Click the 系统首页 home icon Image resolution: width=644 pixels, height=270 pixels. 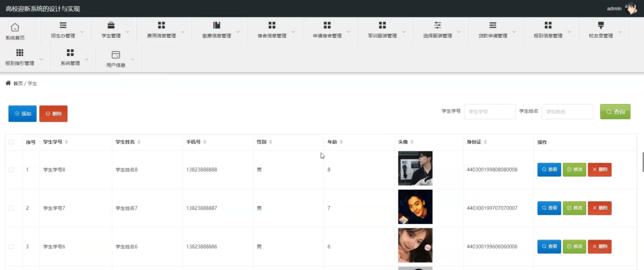tap(15, 27)
